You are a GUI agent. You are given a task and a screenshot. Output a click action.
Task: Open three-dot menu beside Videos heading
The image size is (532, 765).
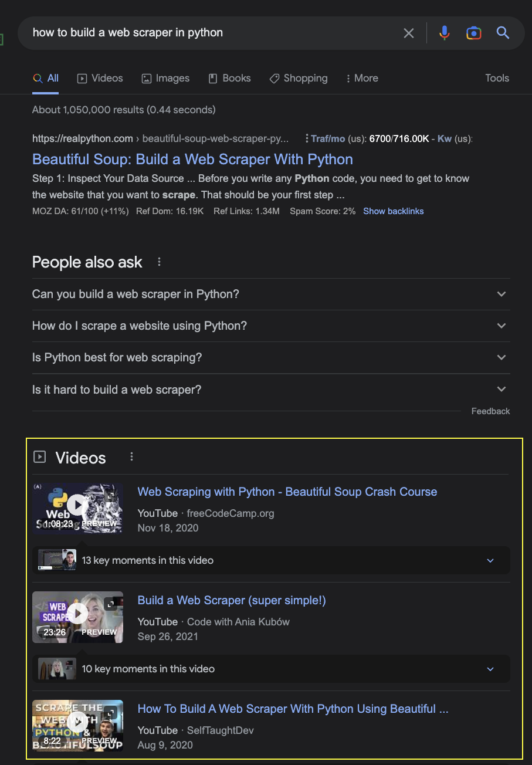(131, 456)
